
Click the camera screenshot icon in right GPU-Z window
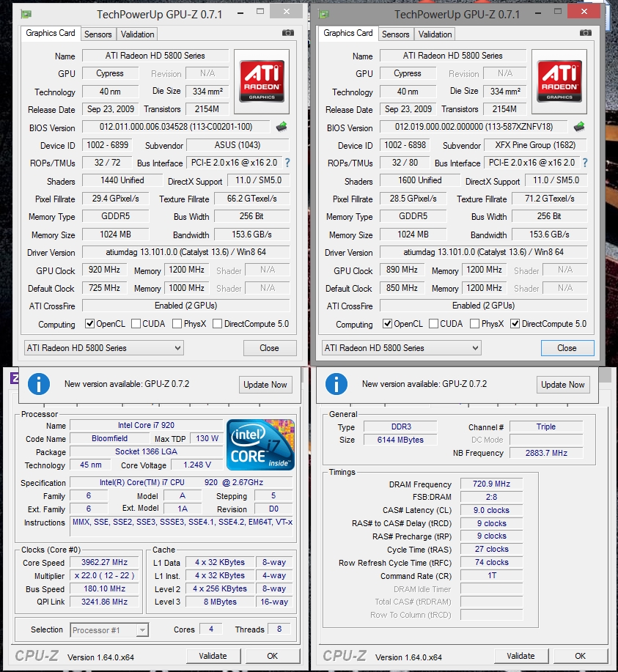click(586, 33)
